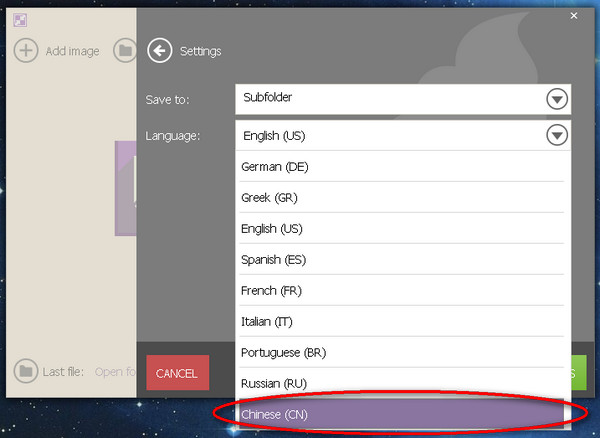Click the back arrow beside Settings
The image size is (600, 438).
160,50
